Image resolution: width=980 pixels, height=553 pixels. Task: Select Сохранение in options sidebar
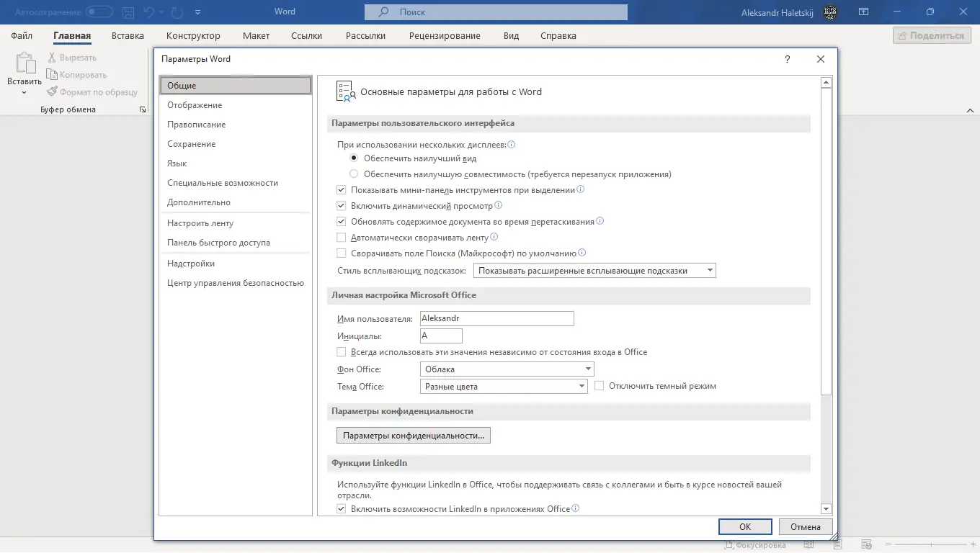(x=235, y=144)
